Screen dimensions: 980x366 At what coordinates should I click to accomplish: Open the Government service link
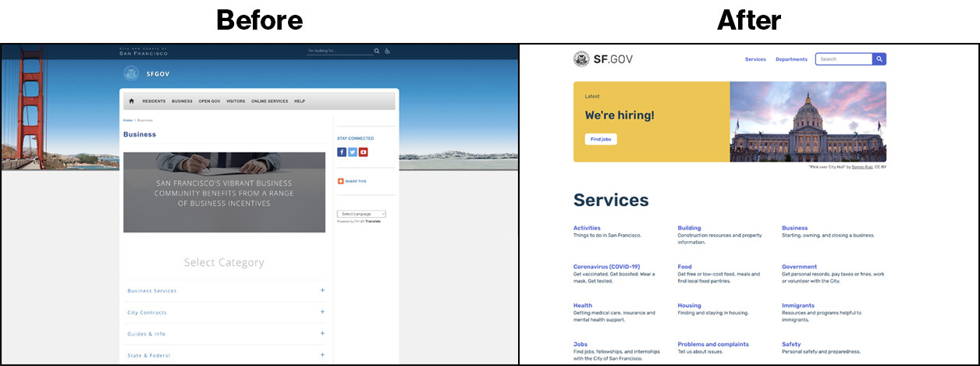click(800, 267)
